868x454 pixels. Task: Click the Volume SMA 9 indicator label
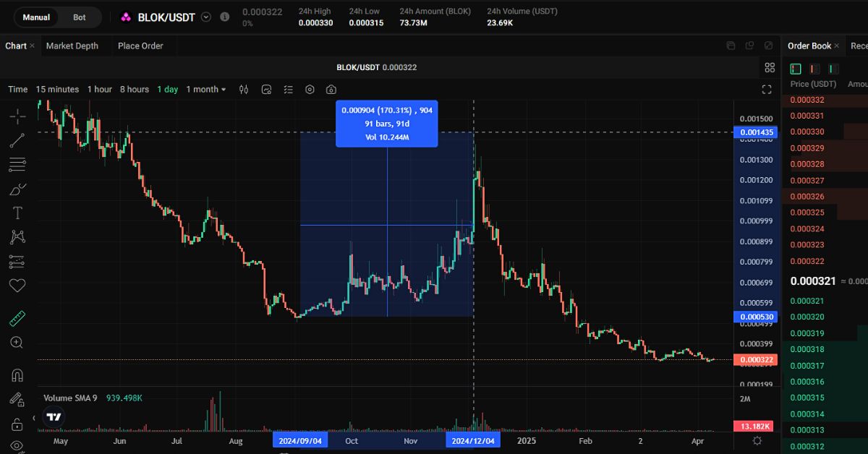tap(70, 398)
